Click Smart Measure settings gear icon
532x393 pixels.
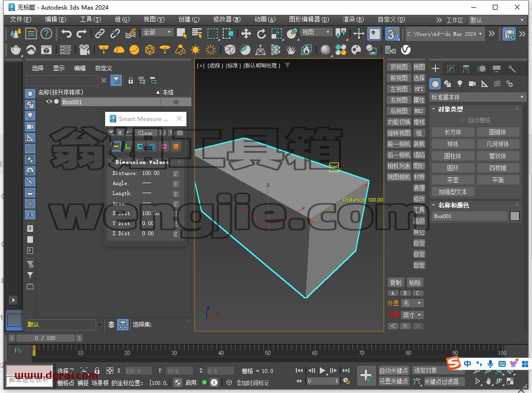pyautogui.click(x=180, y=133)
